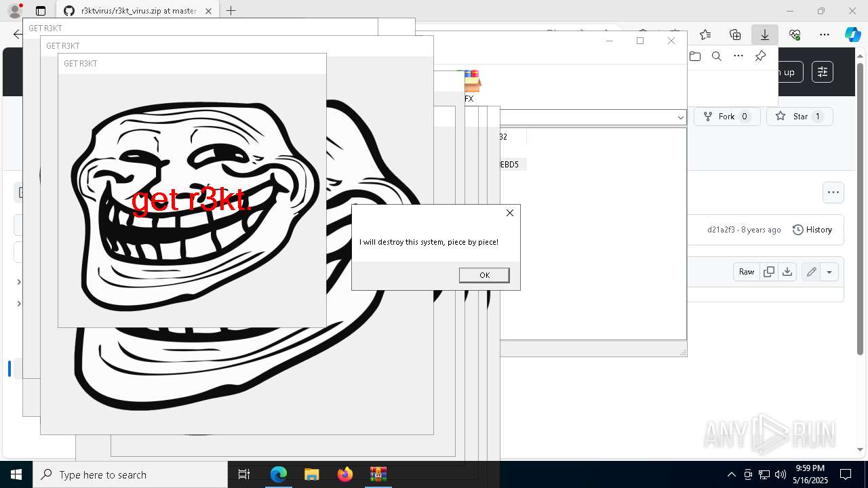Maximize the WinRAR window
This screenshot has width=868, height=488.
tap(639, 41)
